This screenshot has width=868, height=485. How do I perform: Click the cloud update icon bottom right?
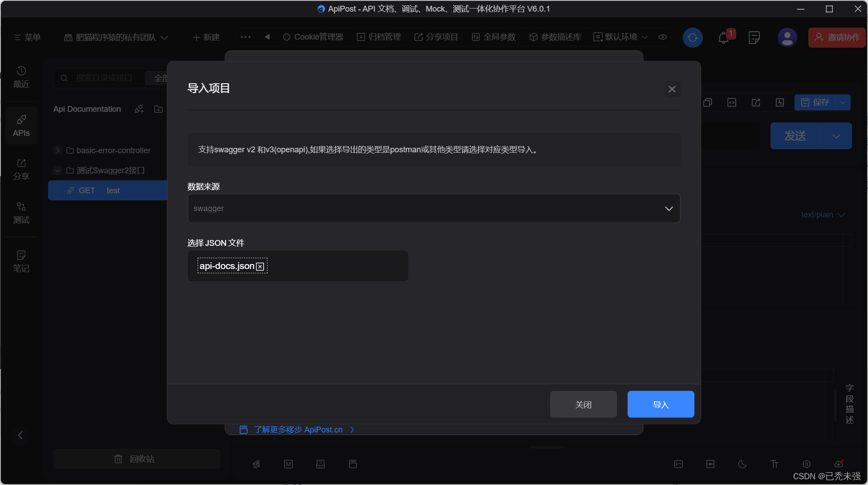tap(839, 464)
